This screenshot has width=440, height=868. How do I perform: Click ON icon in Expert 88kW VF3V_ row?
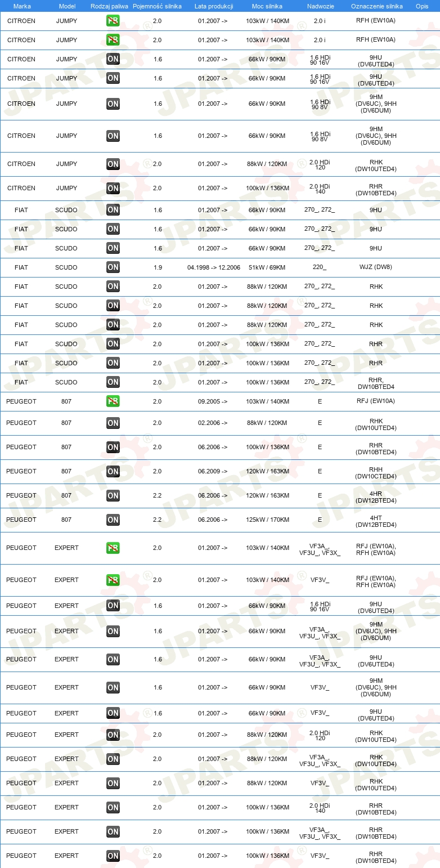click(113, 784)
